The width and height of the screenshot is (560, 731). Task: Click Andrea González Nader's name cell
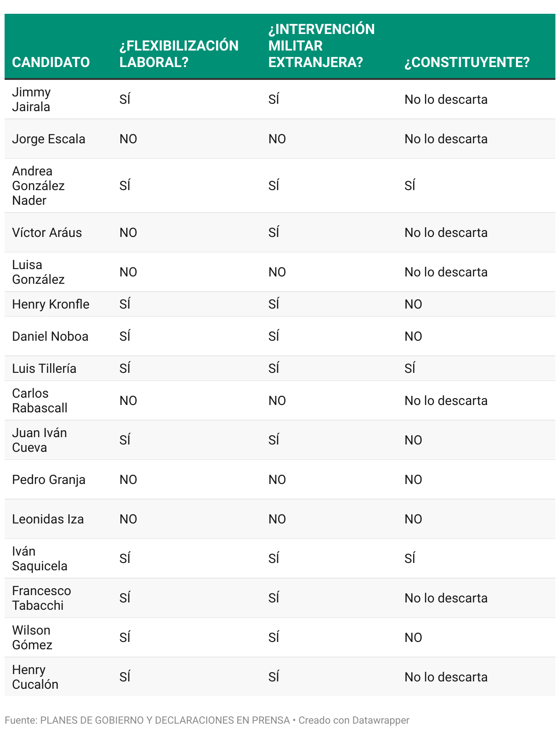click(x=38, y=186)
